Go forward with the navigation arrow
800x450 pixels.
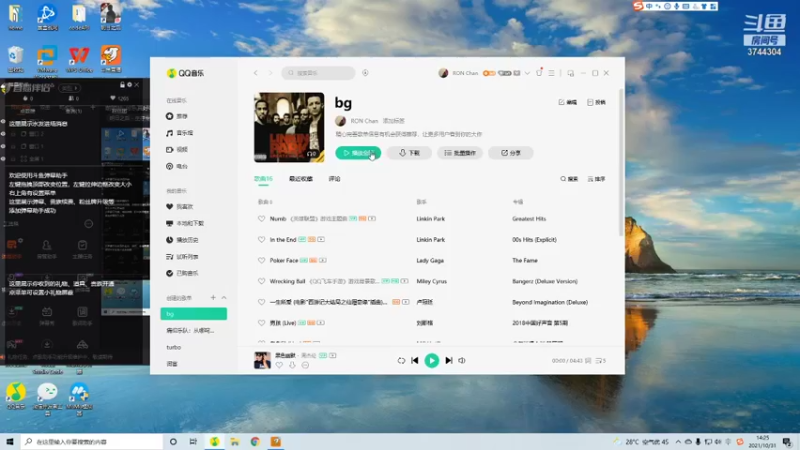pyautogui.click(x=270, y=73)
